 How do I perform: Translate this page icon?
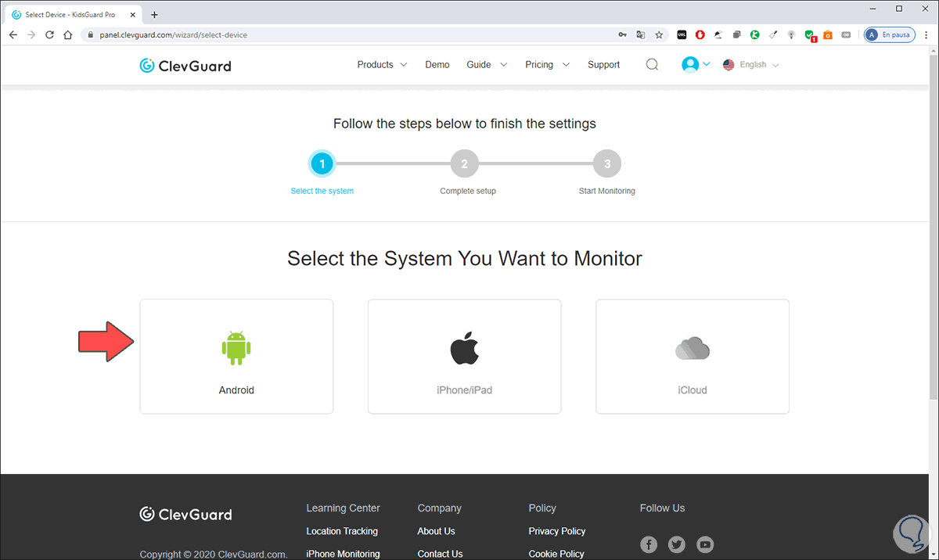point(641,35)
